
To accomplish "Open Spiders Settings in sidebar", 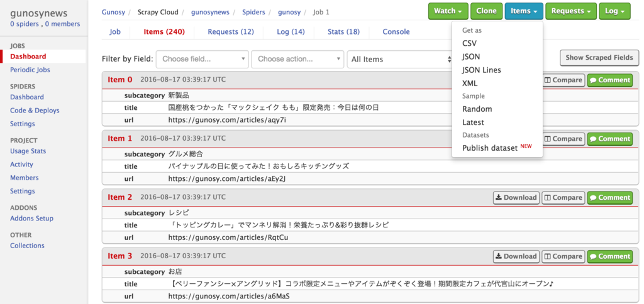I will click(22, 124).
